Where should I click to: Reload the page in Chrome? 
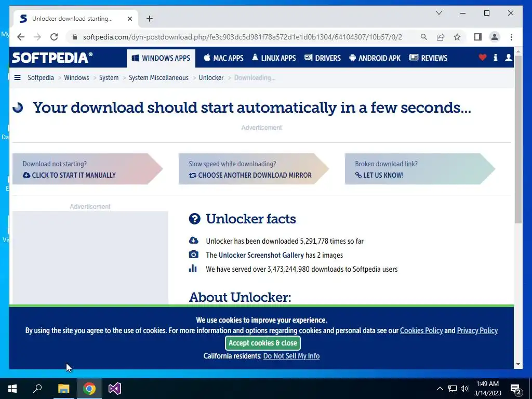point(54,37)
